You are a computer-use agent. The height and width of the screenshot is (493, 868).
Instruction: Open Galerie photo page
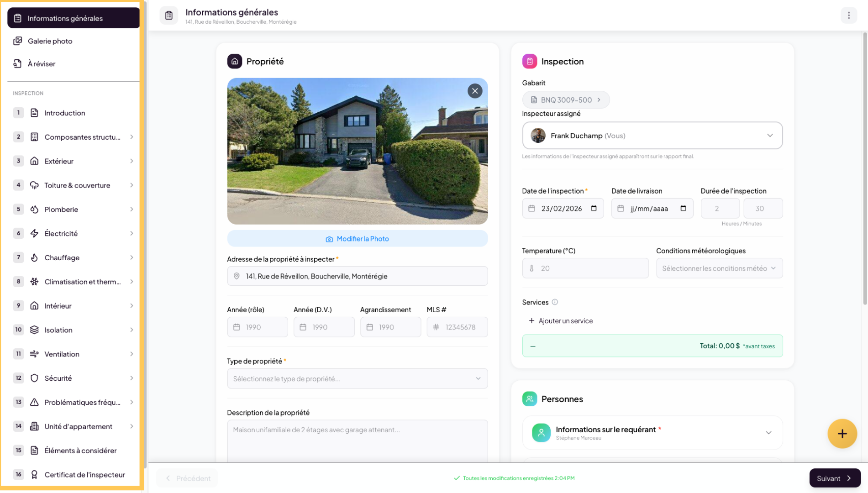coord(74,41)
